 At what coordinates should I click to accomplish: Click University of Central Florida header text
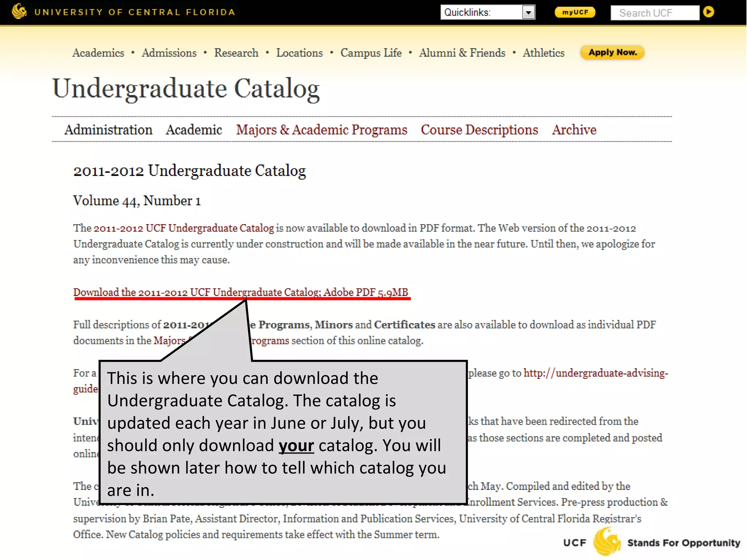135,12
